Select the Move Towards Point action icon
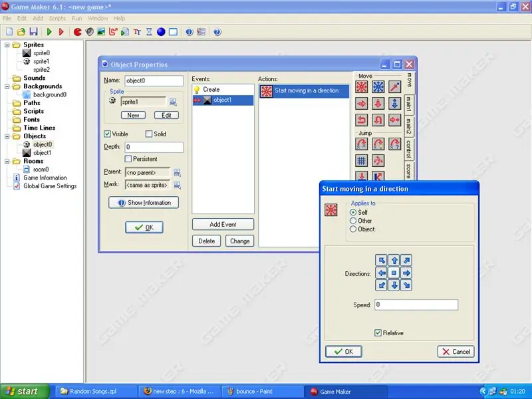Image resolution: width=532 pixels, height=399 pixels. coord(394,87)
